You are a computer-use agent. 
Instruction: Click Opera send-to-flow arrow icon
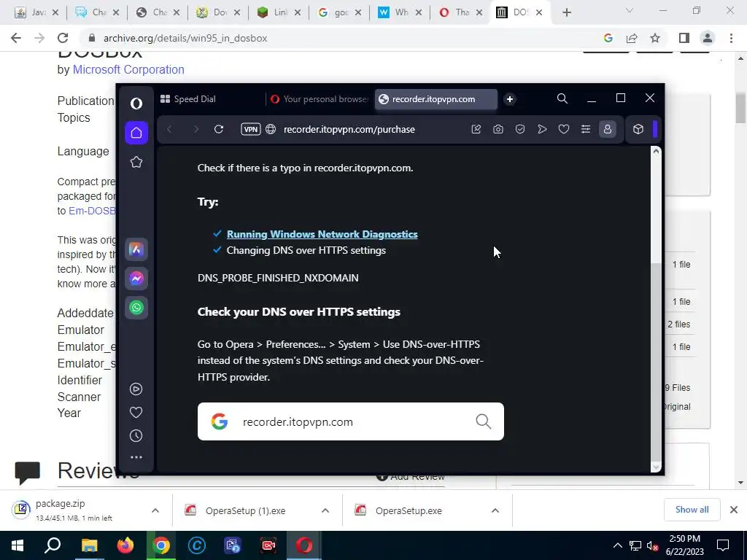542,129
